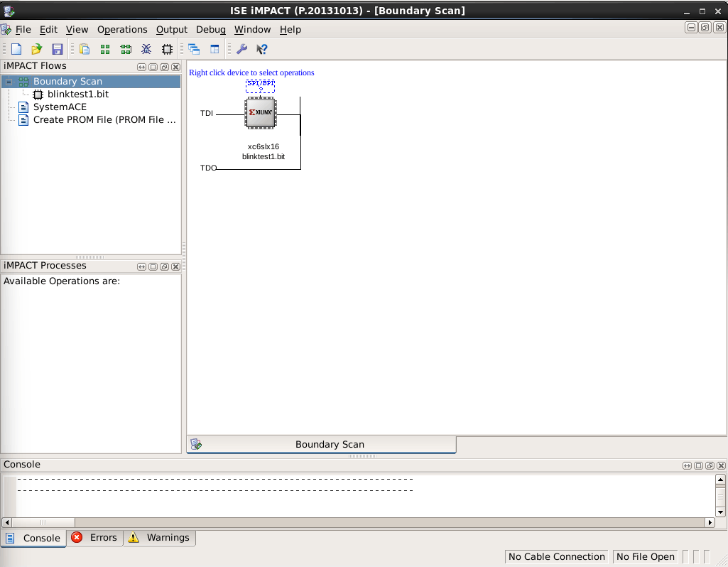728x567 pixels.
Task: Click console horizontal scroll left arrow
Action: (6, 522)
